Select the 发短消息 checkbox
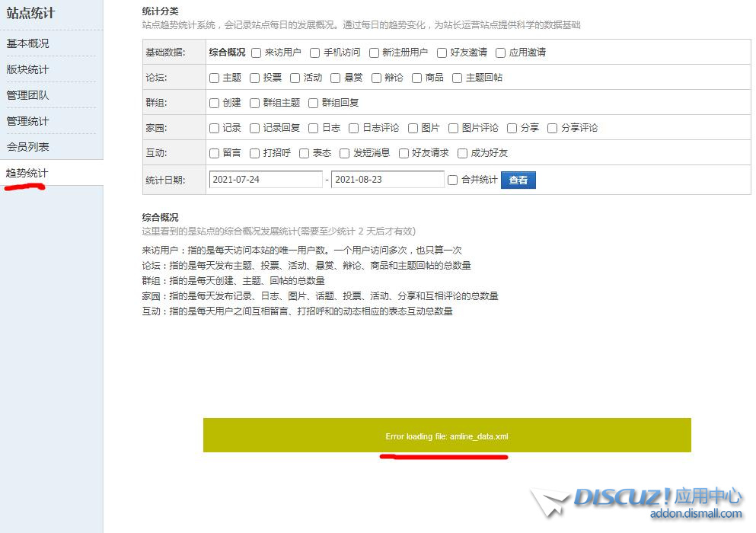This screenshot has width=756, height=533. click(345, 153)
